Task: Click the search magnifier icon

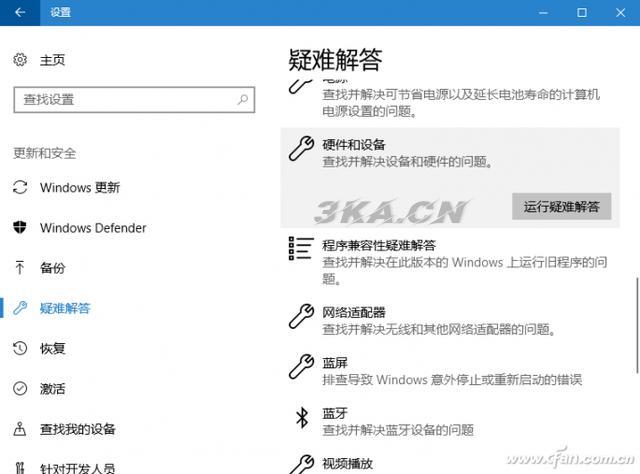Action: tap(243, 99)
